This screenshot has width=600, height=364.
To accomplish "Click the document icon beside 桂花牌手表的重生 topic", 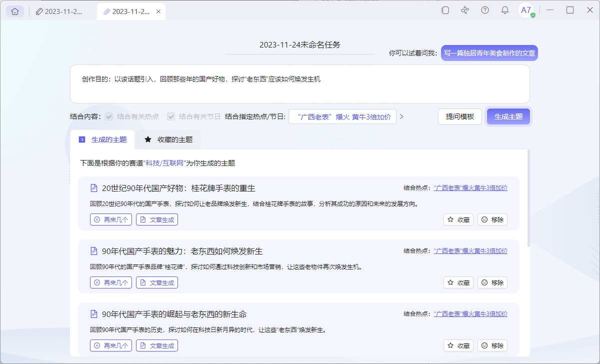I will (x=93, y=188).
